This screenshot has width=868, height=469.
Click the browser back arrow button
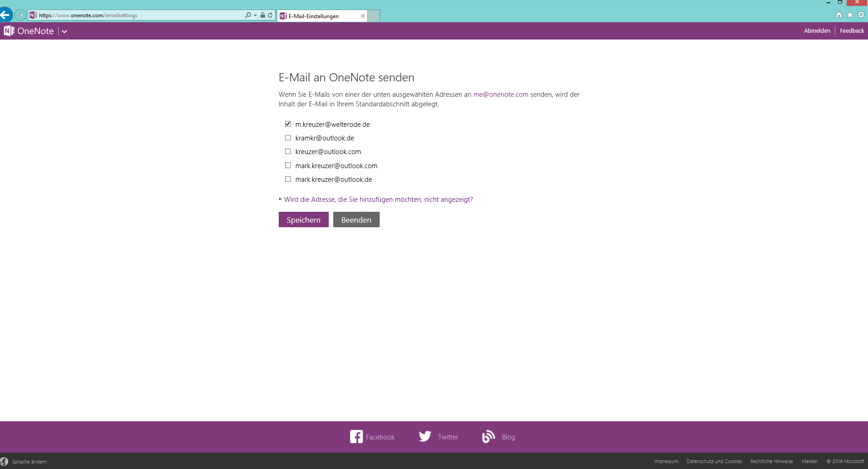click(5, 15)
